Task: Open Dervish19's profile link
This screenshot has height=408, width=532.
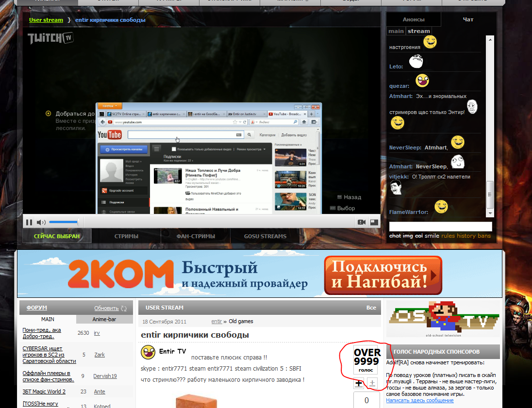Action: (x=105, y=376)
